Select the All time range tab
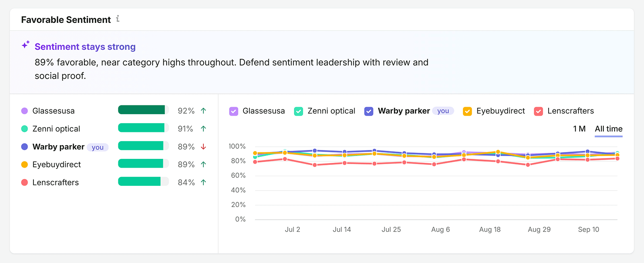 (609, 129)
